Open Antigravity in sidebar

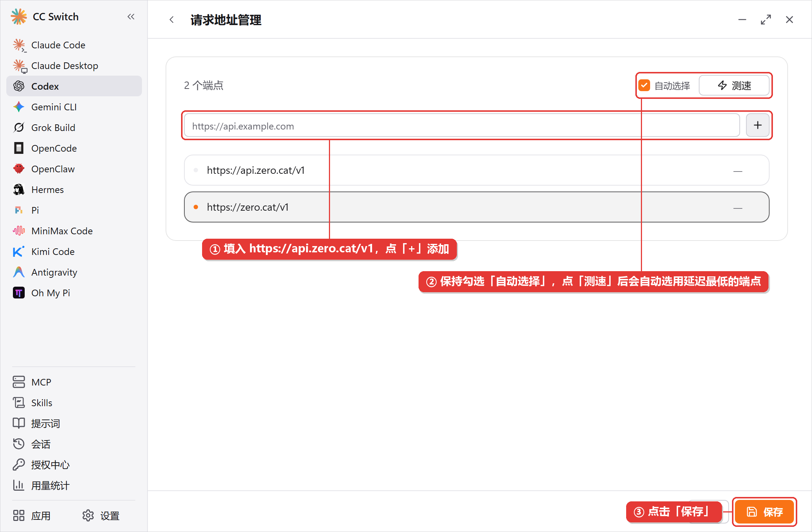(74, 272)
